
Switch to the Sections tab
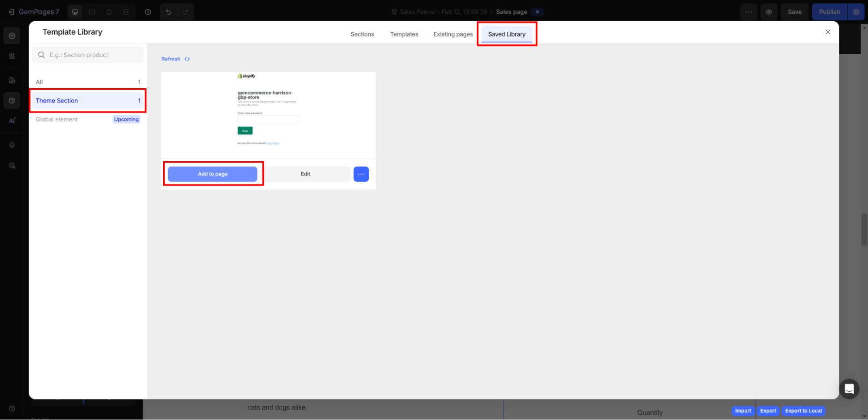(x=362, y=34)
